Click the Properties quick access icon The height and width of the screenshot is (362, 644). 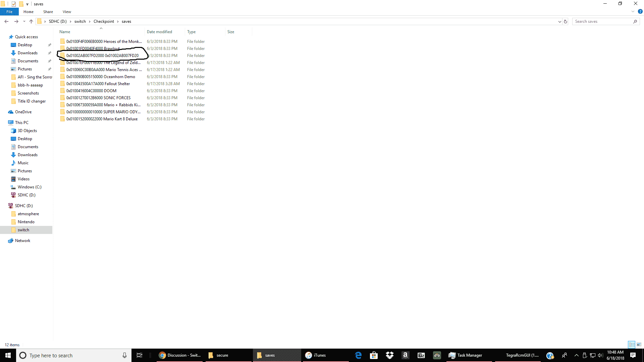[x=14, y=4]
